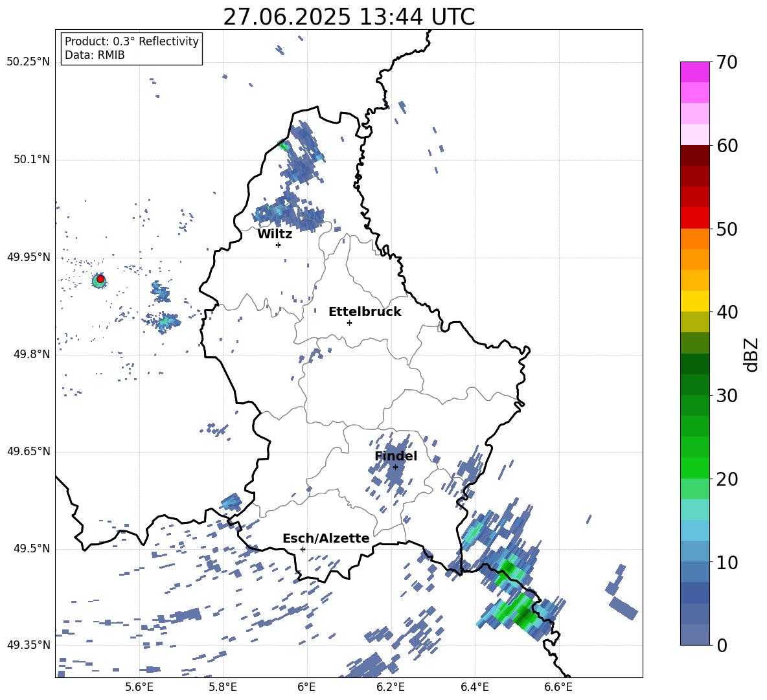Click the 0 value on colorbar

tap(722, 645)
